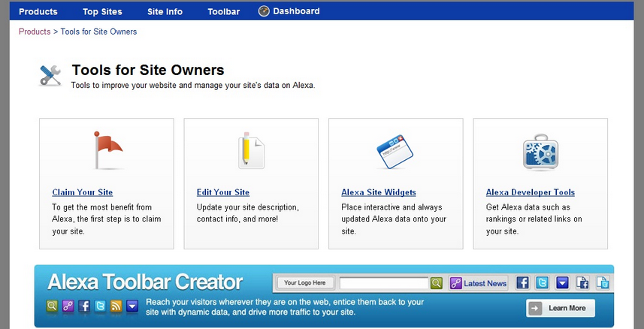Click text "Update your site description, contact info"

pos(248,213)
